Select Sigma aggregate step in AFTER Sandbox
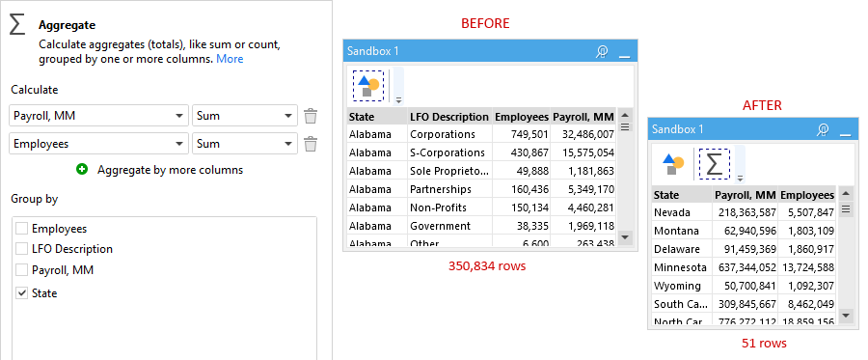 click(714, 164)
